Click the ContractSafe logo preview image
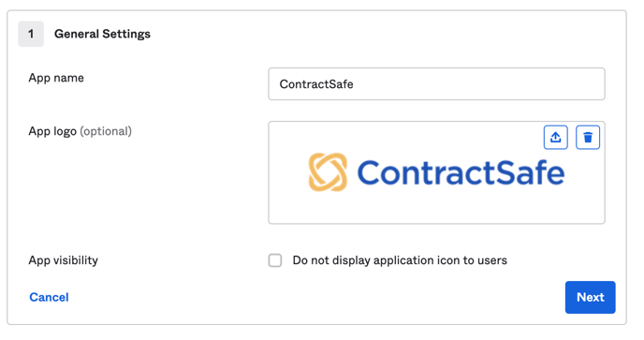The image size is (644, 340). tap(436, 172)
